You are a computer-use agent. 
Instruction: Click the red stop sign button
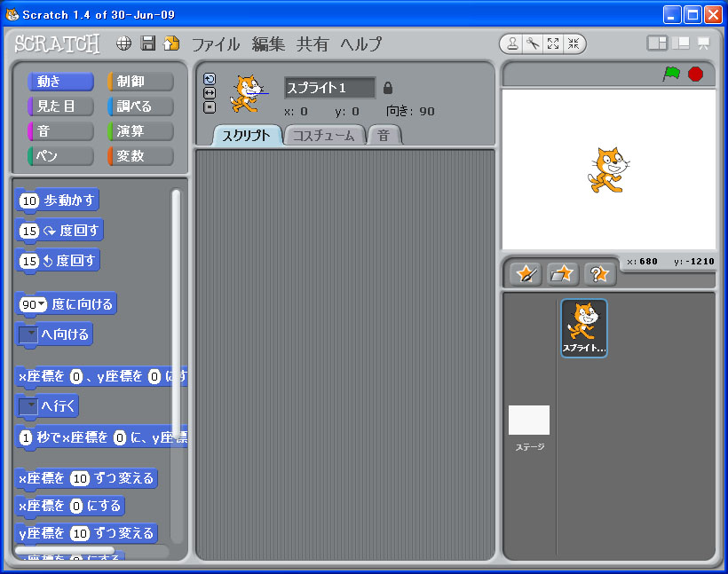click(x=695, y=74)
